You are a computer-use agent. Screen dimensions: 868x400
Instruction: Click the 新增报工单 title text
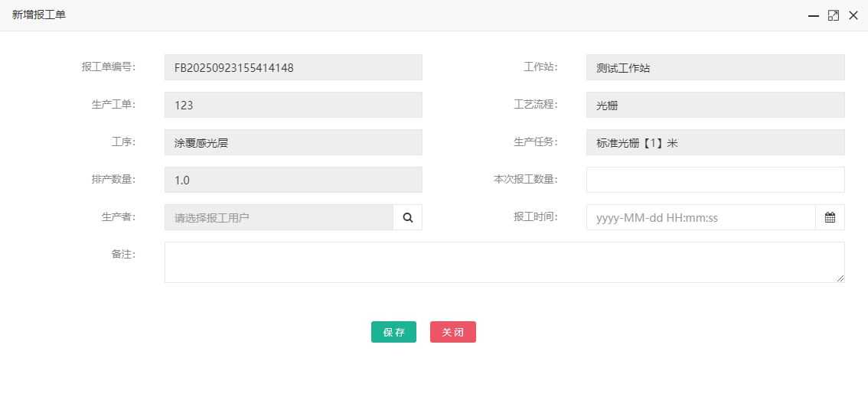pyautogui.click(x=39, y=15)
